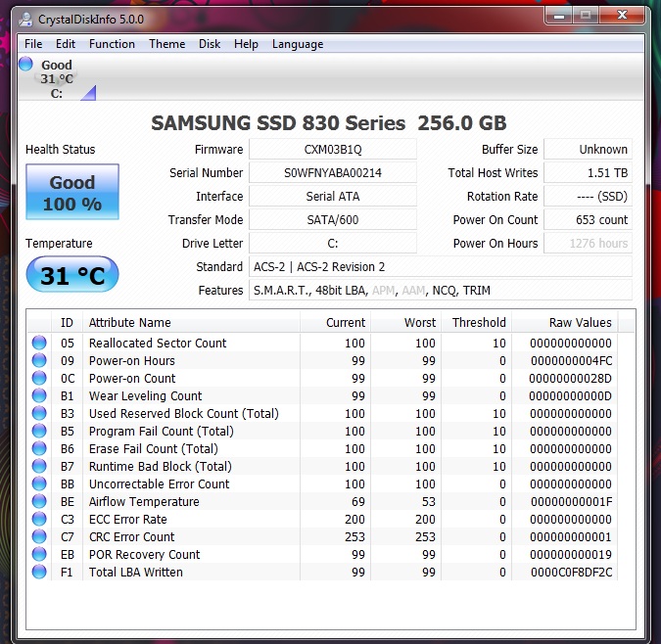Screen dimensions: 661x644
Task: Click status orb for Total LBA Written
Action: point(39,572)
